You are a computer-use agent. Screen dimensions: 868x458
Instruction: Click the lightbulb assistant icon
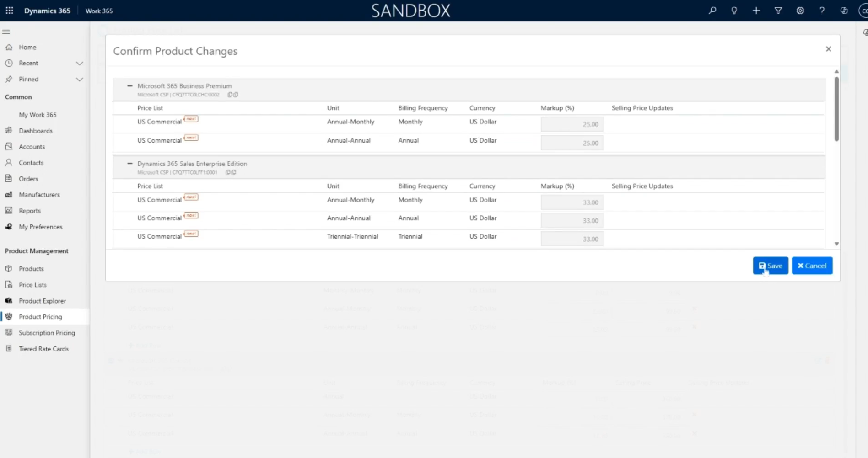point(734,11)
